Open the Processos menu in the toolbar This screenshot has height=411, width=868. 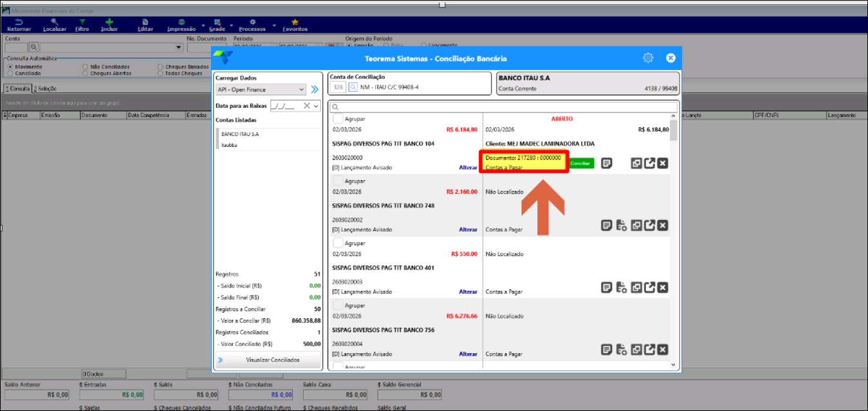pos(252,25)
